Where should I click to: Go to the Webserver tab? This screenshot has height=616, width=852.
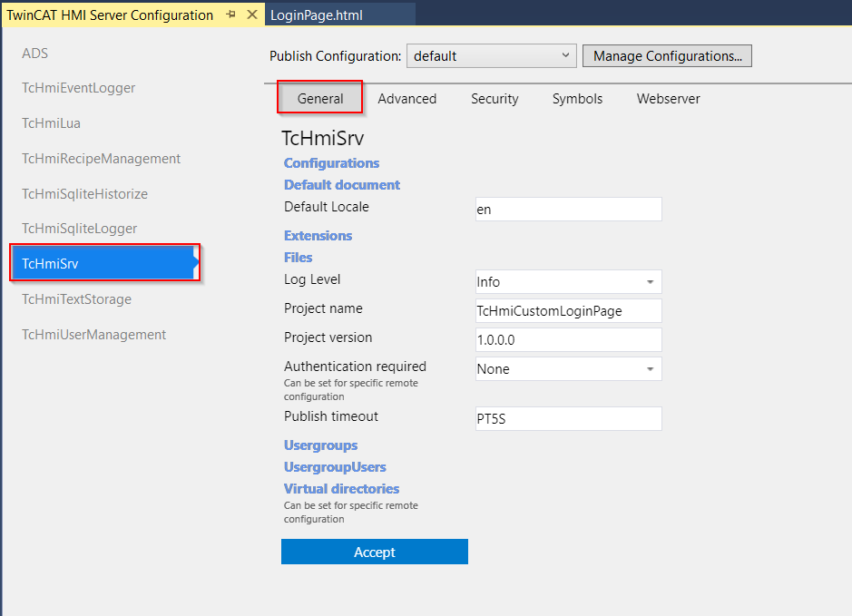coord(669,99)
